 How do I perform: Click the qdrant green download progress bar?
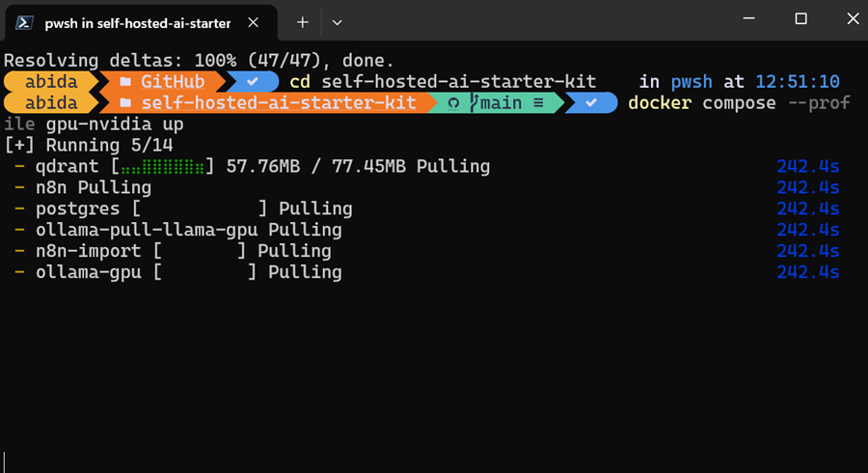162,166
